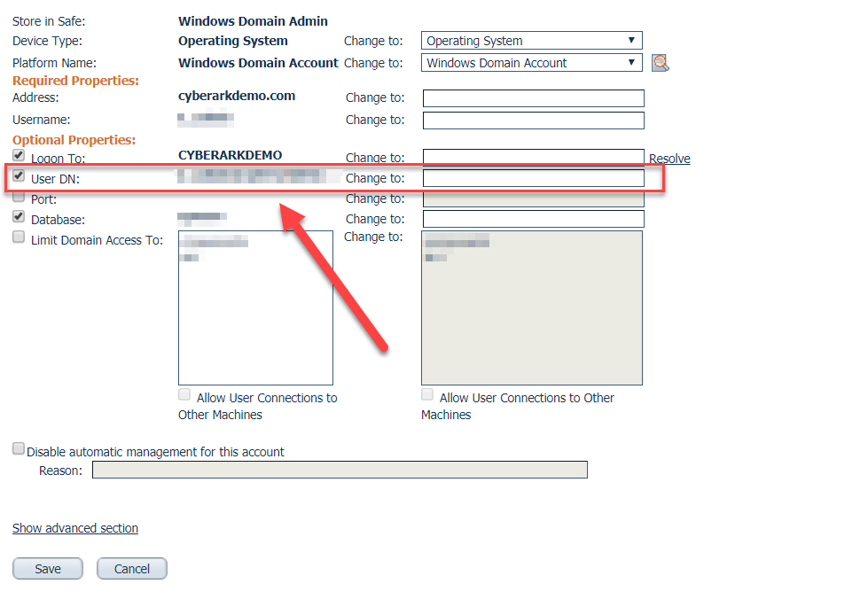The image size is (868, 607).
Task: Enable the Port checkbox
Action: (x=19, y=197)
